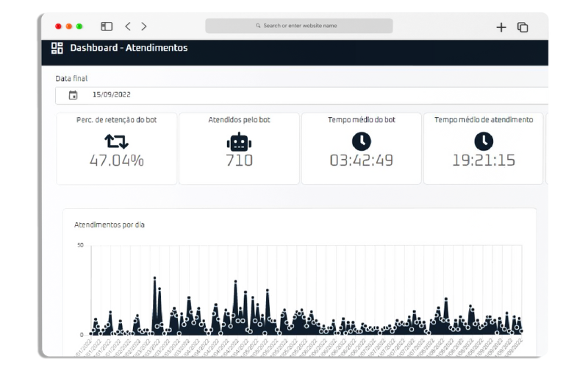Select the 03:42:49 time value
This screenshot has width=588, height=368.
point(361,160)
